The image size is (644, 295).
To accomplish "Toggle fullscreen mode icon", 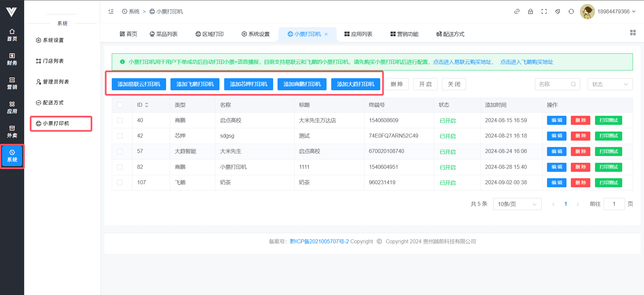I will 544,11.
